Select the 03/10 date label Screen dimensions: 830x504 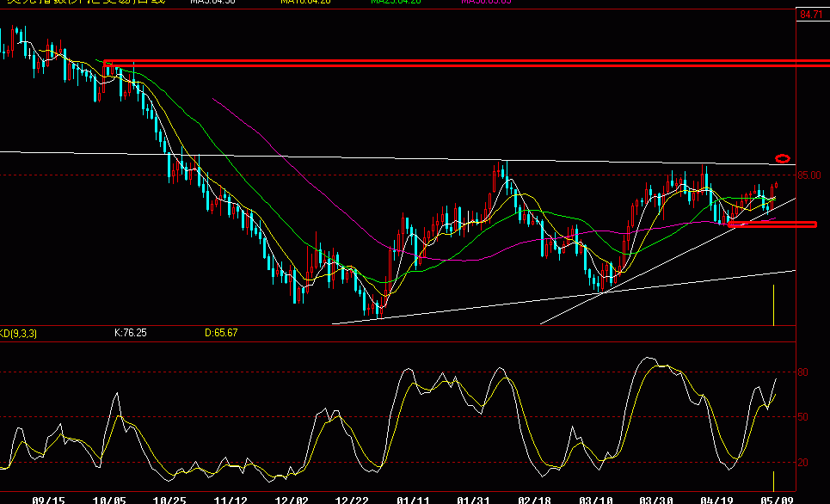click(595, 500)
